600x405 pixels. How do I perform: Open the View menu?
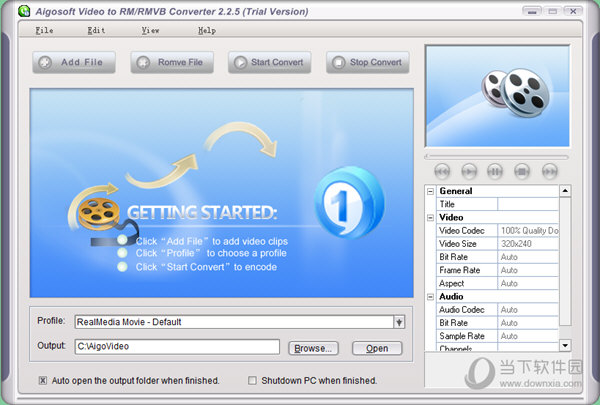click(x=150, y=30)
